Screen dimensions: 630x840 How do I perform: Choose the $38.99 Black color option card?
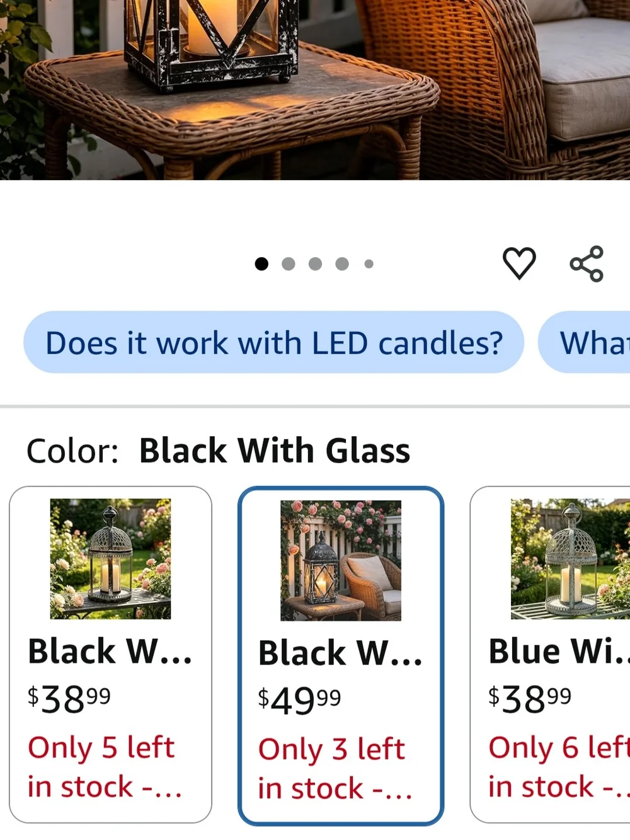coord(110,654)
